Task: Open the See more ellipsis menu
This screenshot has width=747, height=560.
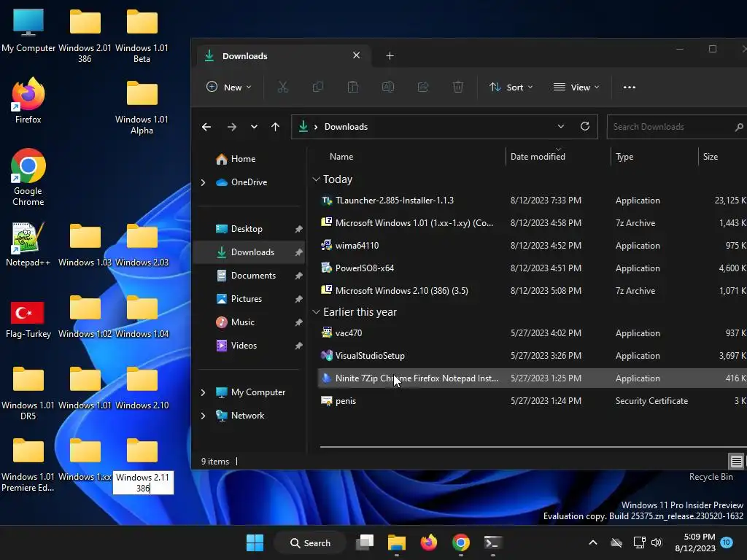Action: coord(630,87)
